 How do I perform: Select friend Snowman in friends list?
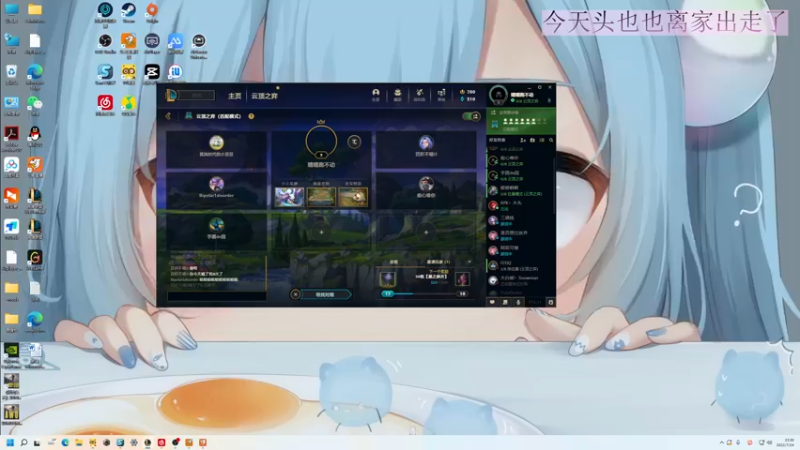[519, 280]
